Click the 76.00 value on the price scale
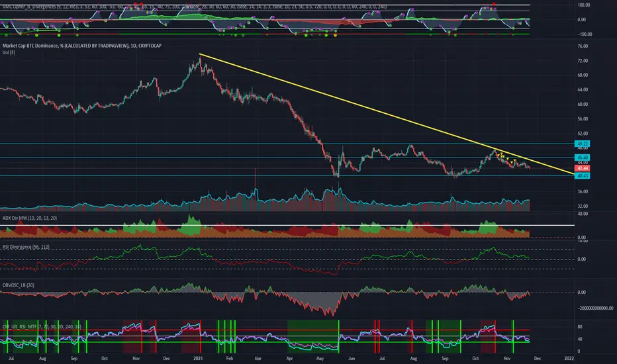This screenshot has width=617, height=364. [x=583, y=46]
